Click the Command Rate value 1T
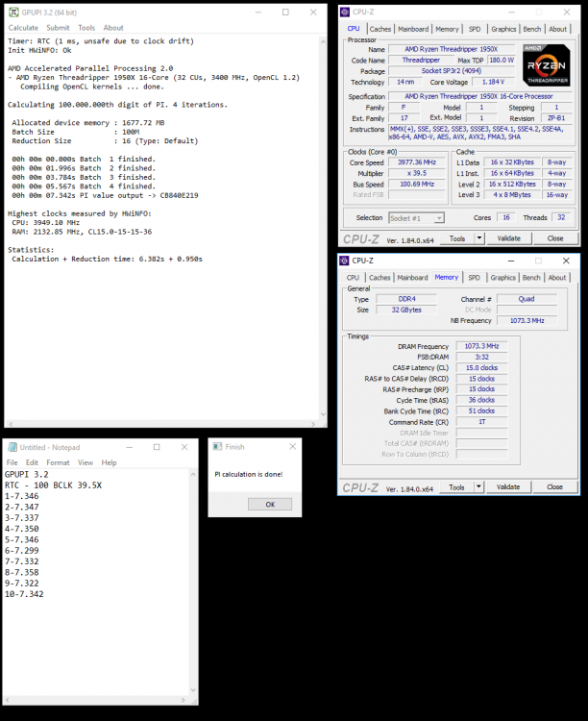588x721 pixels. pos(481,422)
